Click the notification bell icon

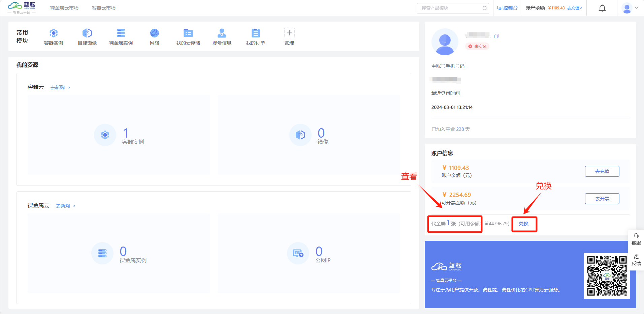[x=602, y=8]
